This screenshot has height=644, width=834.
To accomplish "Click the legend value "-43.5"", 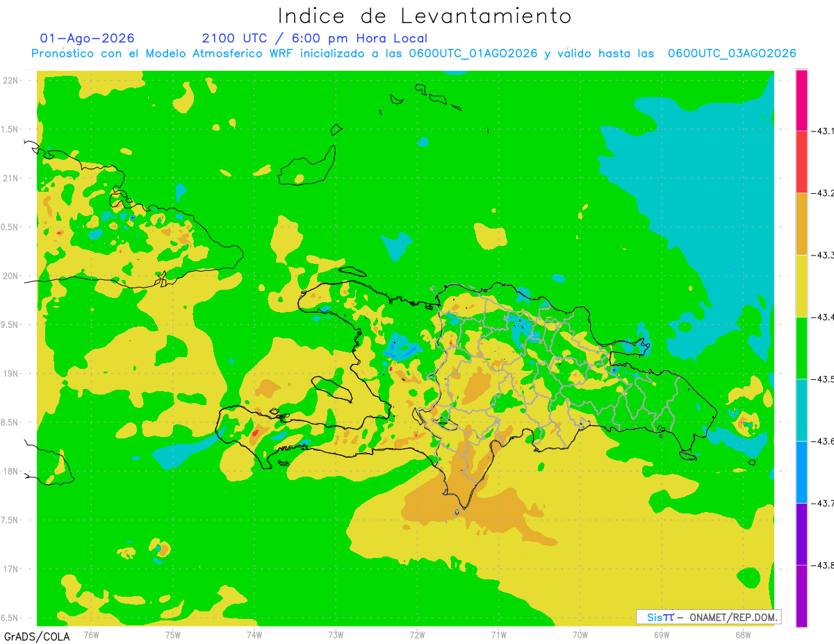I will tap(824, 379).
